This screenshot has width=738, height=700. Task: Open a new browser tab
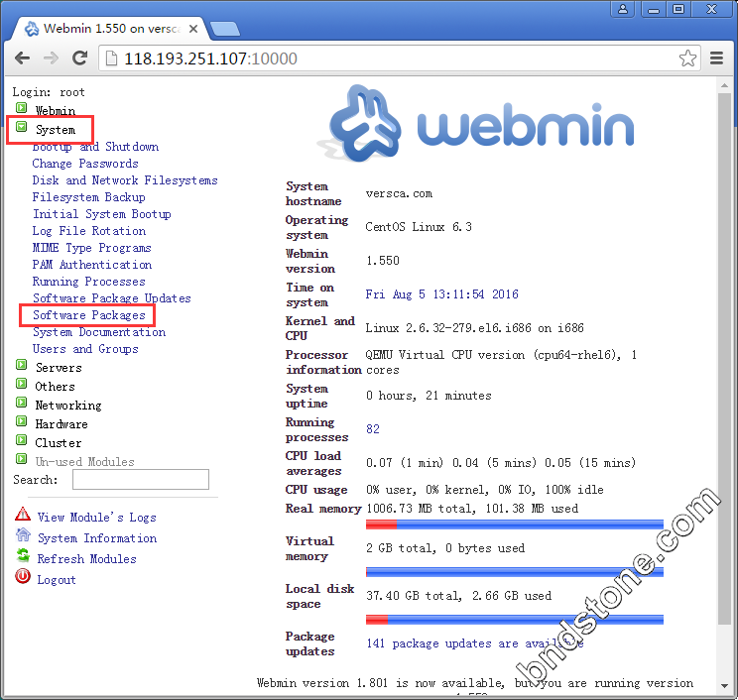(225, 29)
